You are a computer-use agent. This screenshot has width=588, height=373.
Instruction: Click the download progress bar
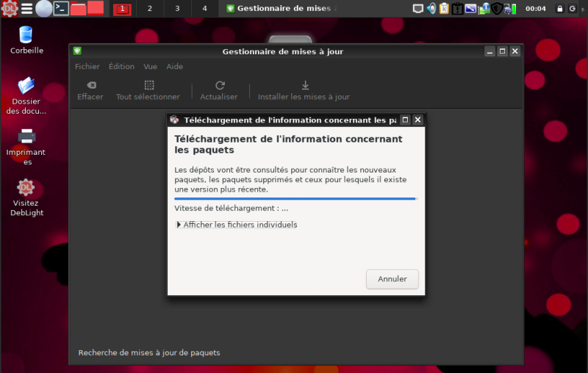295,198
